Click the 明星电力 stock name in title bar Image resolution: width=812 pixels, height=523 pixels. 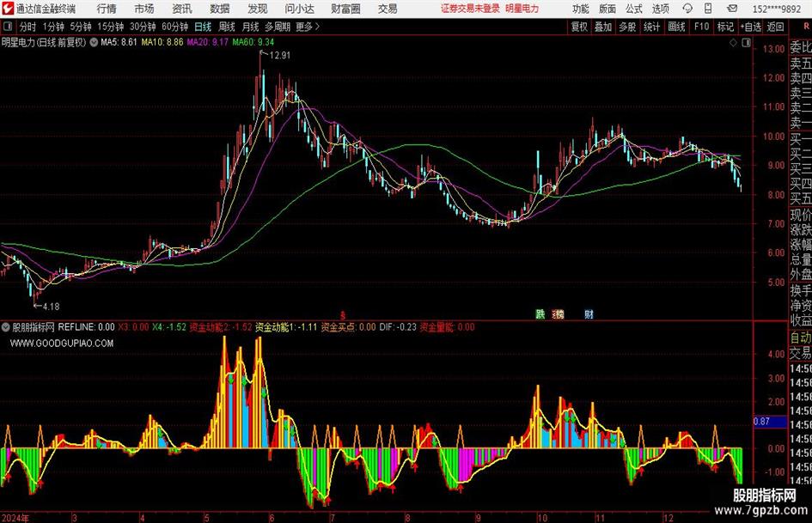click(522, 9)
